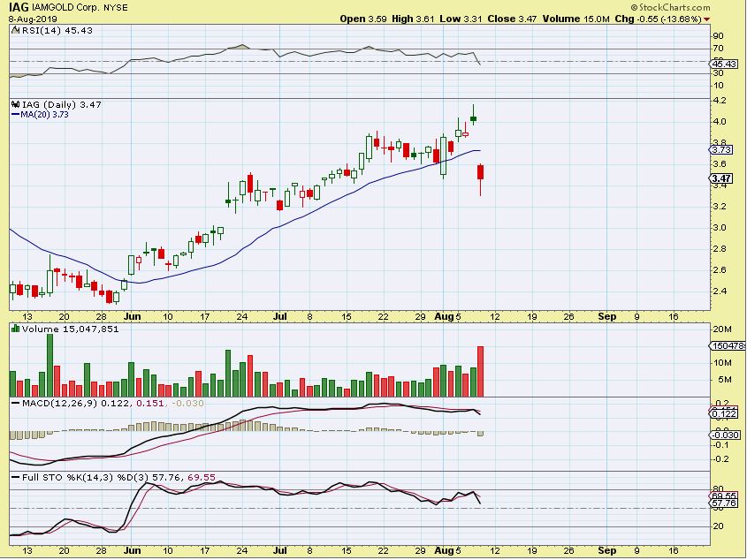Click the blue line marker before MA(20)
This screenshot has width=747, height=560.
coord(16,114)
